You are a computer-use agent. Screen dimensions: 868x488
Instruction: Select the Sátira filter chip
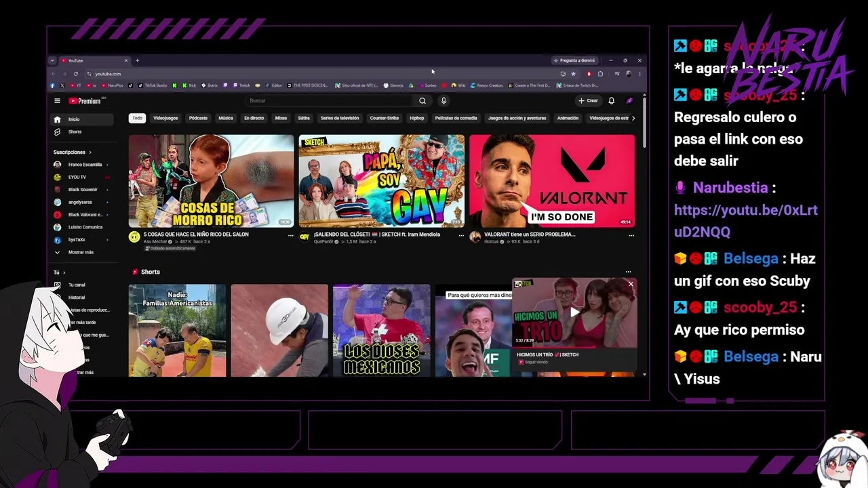click(304, 118)
